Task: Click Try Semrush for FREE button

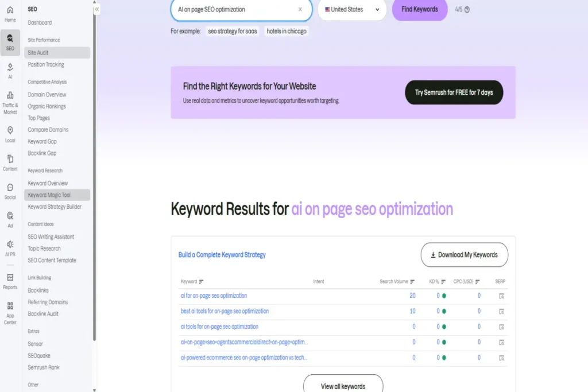Action: (x=454, y=92)
